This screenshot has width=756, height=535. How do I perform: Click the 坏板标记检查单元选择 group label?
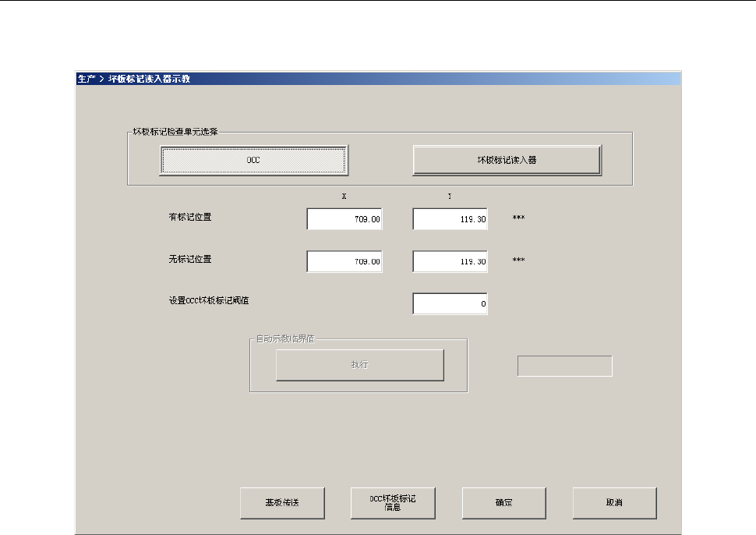(175, 132)
